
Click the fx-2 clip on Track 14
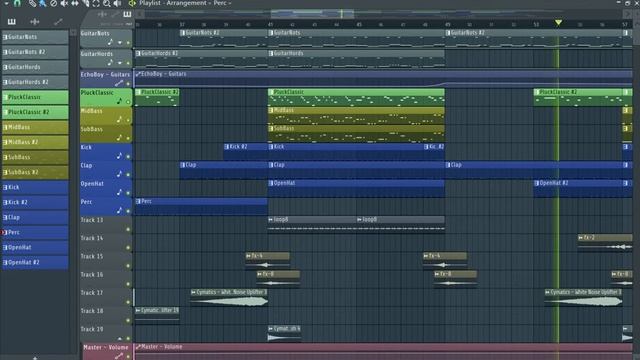pyautogui.click(x=604, y=242)
